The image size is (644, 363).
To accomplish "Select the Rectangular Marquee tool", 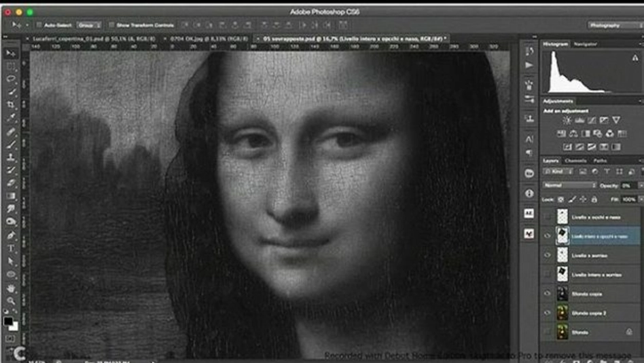I will click(x=11, y=66).
